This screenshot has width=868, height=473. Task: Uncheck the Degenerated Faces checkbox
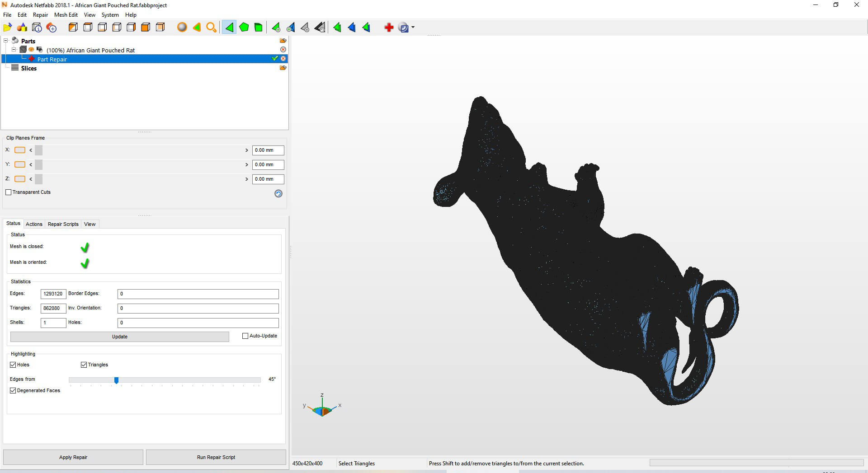[13, 391]
